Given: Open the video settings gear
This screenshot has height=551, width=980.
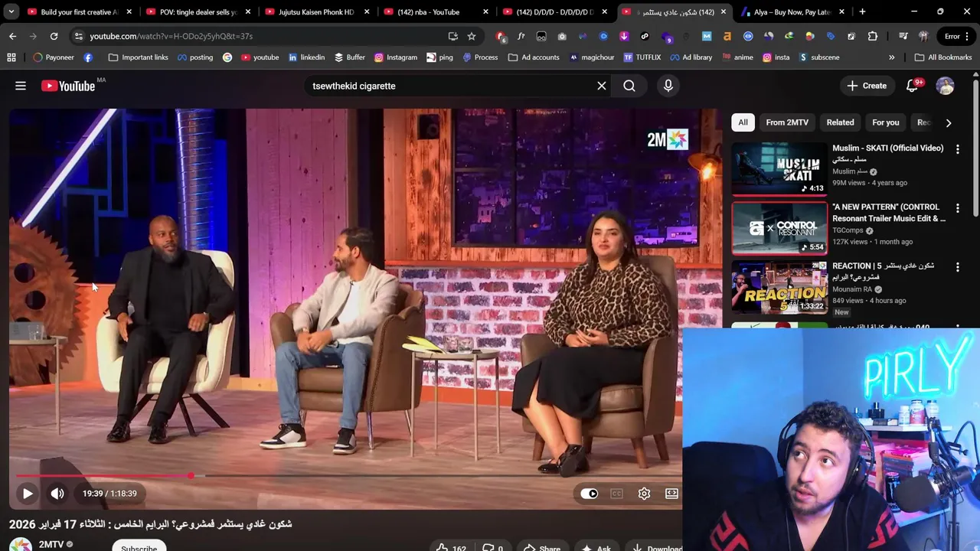Looking at the screenshot, I should tap(644, 494).
